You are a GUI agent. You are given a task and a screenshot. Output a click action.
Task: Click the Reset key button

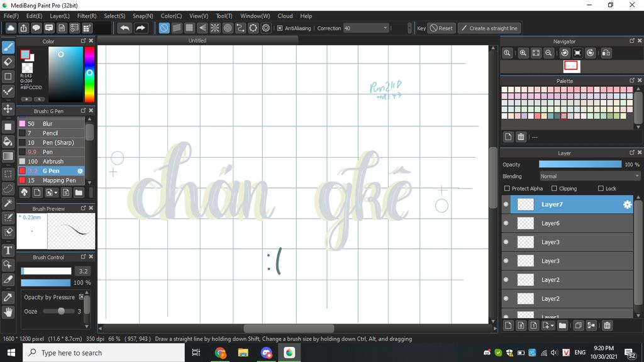pos(441,28)
